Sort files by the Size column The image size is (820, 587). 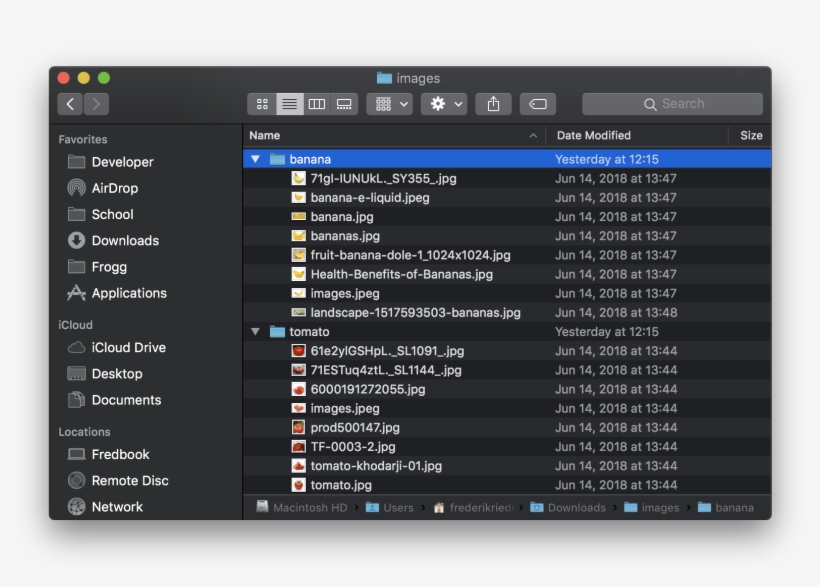click(x=751, y=135)
